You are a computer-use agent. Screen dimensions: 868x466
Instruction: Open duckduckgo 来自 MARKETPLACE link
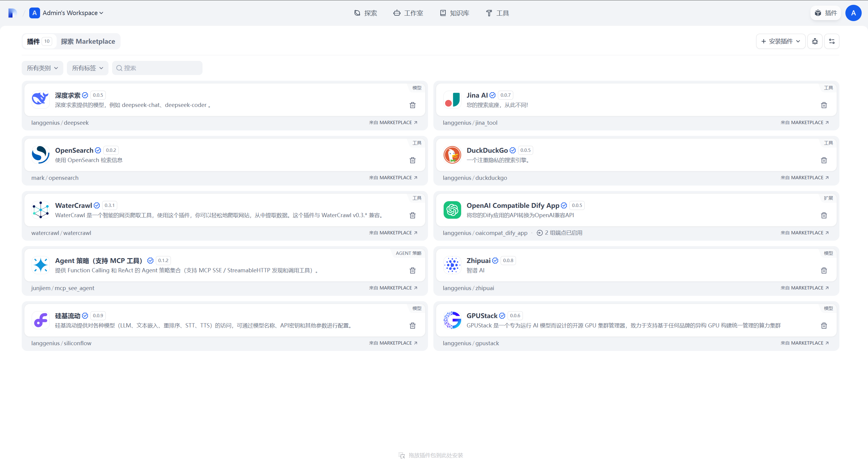pyautogui.click(x=805, y=178)
